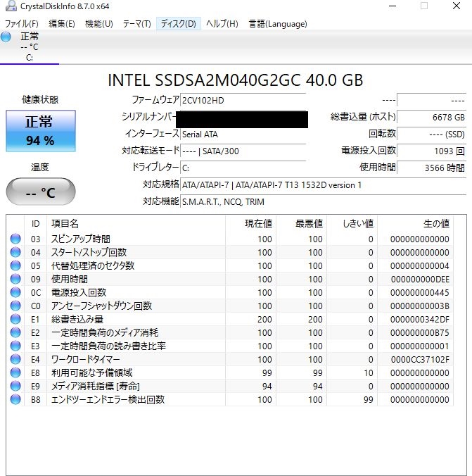Click raw value 000000000B75 in E2 row
The height and width of the screenshot is (476, 472).
pos(420,333)
